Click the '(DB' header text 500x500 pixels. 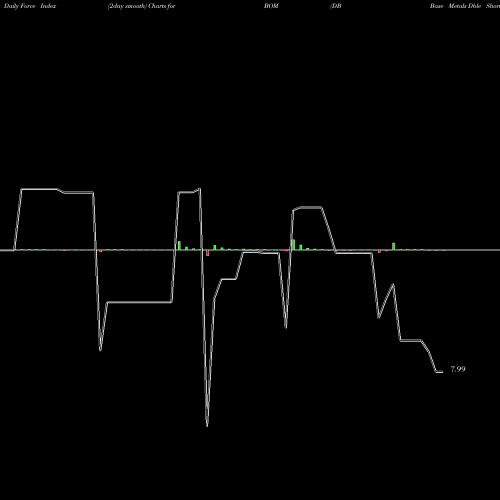click(x=336, y=6)
